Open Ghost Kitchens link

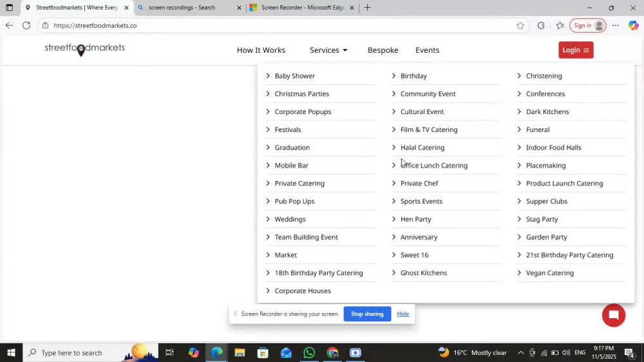424,273
